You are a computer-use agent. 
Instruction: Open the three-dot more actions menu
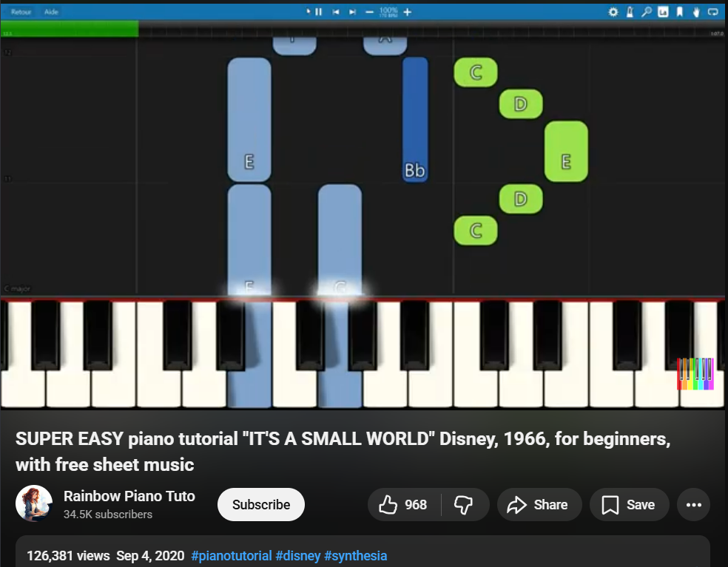click(x=693, y=505)
